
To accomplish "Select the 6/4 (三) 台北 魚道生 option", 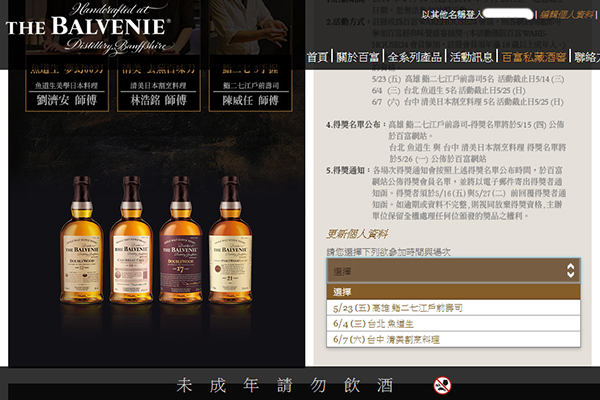I will (453, 324).
